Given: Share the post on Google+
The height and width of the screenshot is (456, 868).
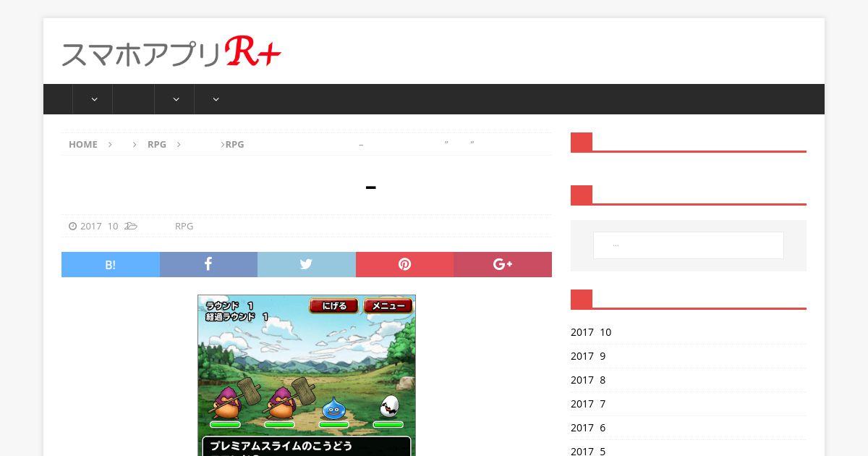Looking at the screenshot, I should click(503, 264).
